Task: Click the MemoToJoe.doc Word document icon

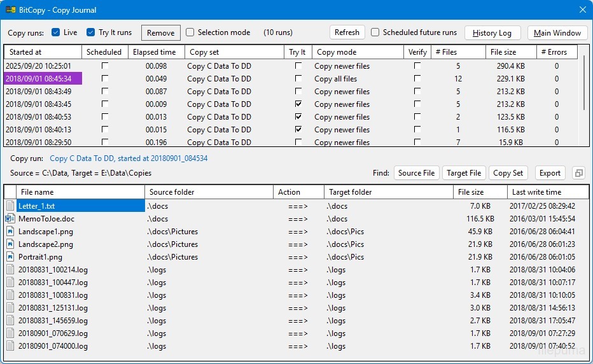Action: 10,219
